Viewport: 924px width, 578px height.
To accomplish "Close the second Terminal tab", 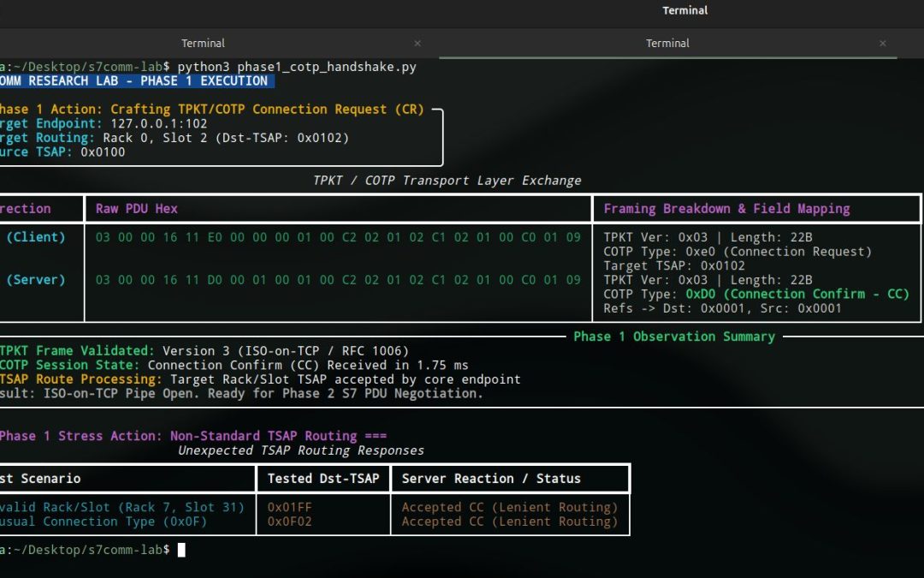I will [882, 43].
